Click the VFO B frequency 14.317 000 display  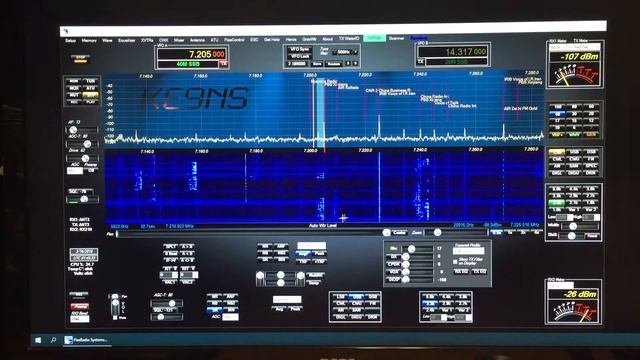[453, 52]
